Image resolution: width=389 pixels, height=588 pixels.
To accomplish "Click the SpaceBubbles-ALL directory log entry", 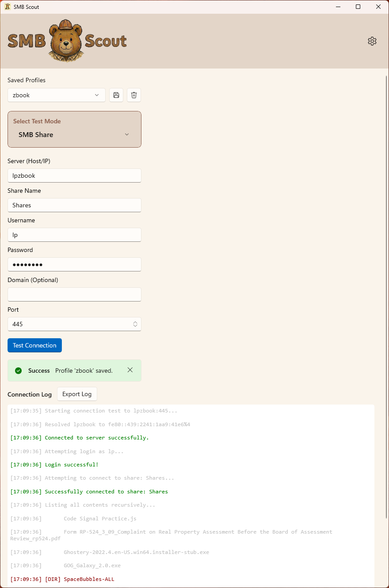I will pyautogui.click(x=88, y=579).
